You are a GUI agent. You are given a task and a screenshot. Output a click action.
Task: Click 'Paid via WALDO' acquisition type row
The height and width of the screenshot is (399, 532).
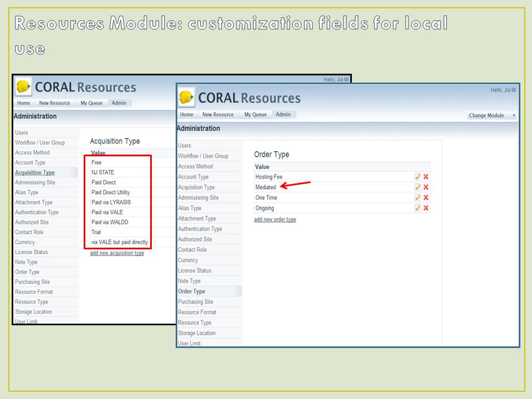pyautogui.click(x=132, y=222)
